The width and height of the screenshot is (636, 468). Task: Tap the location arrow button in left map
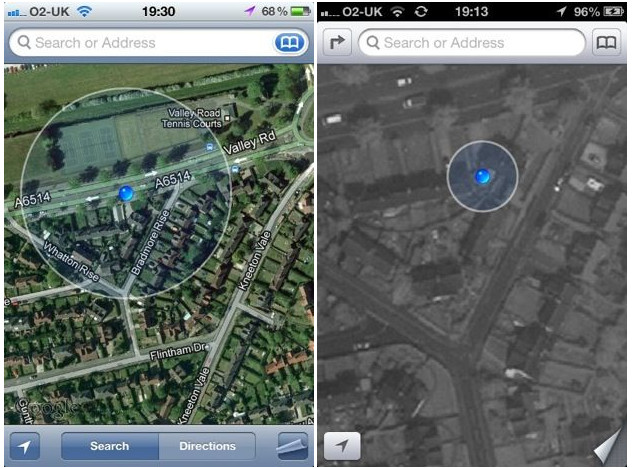tap(25, 446)
